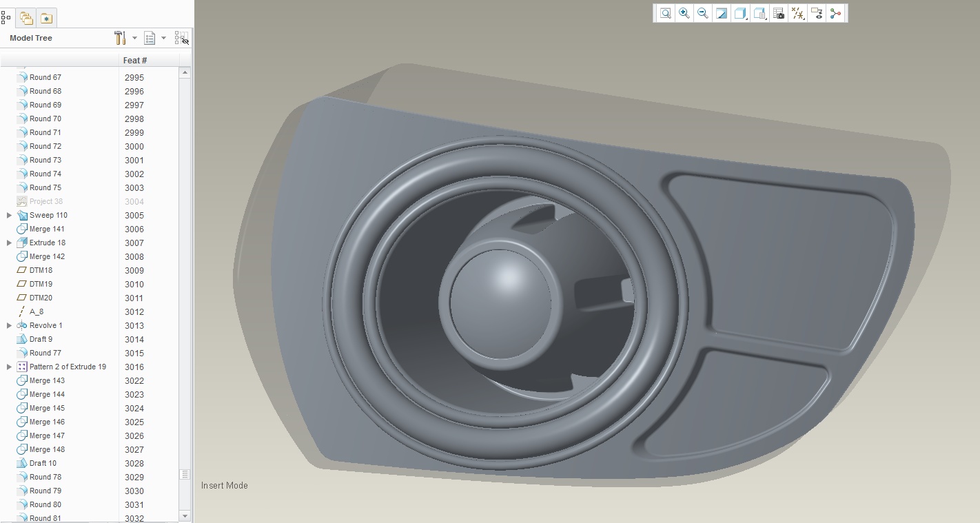Switch to the Model Tree tab icon
Viewport: 980px width, 523px height.
6,17
